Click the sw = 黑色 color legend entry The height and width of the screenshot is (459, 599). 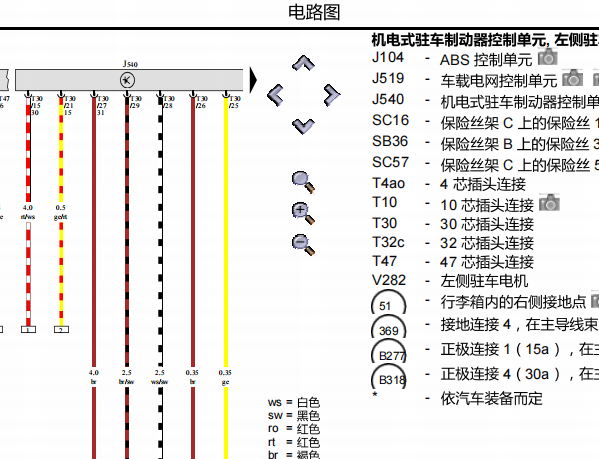(294, 415)
